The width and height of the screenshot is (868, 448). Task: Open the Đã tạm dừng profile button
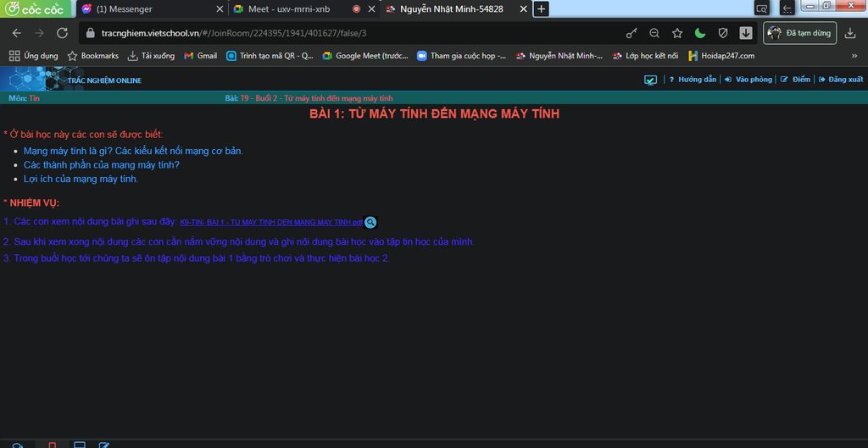click(800, 33)
